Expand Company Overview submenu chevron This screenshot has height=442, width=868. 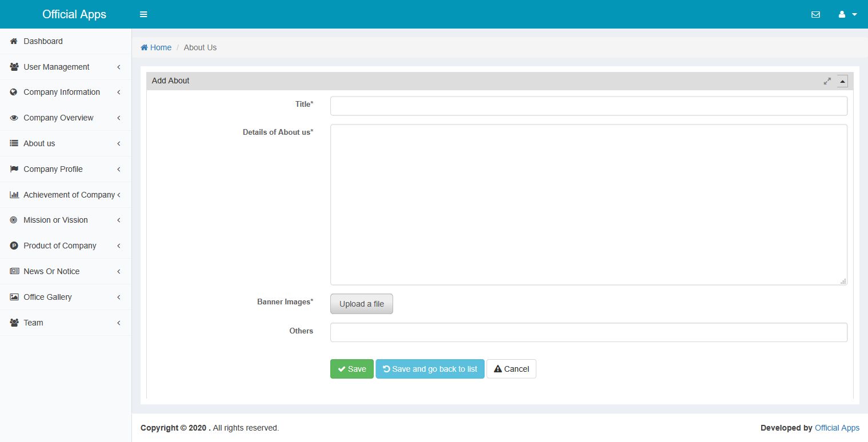(x=119, y=118)
